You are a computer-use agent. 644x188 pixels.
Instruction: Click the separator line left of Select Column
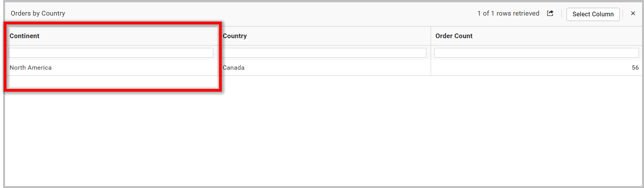pos(561,14)
